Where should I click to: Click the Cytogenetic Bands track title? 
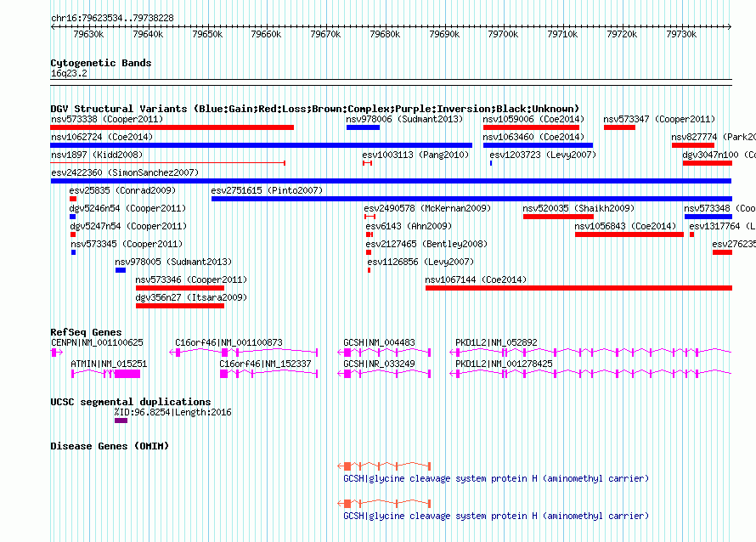101,63
